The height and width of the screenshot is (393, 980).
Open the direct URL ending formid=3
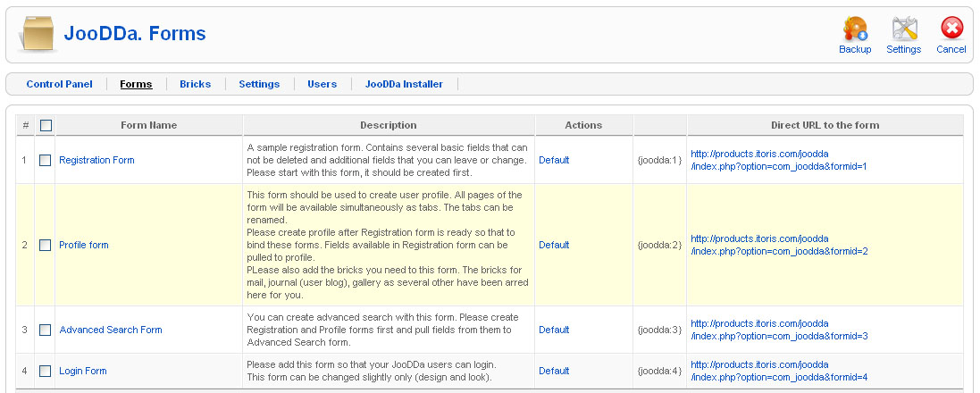tap(779, 330)
